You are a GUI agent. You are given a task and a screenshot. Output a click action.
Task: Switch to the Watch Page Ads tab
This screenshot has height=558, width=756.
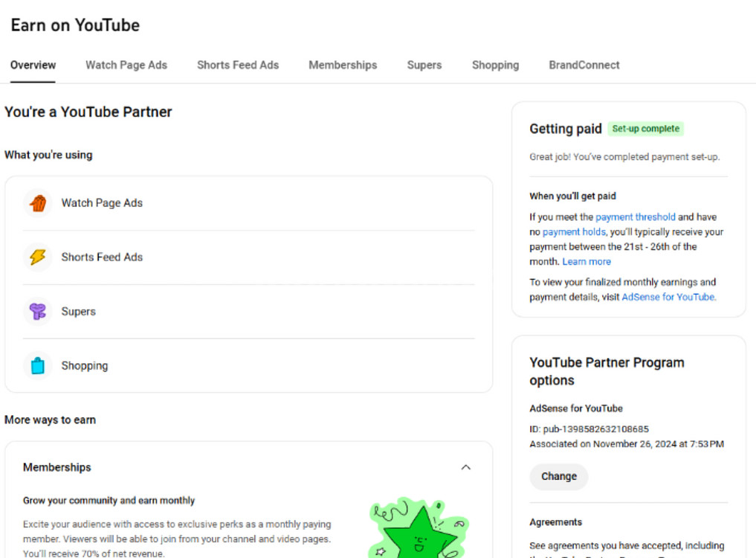coord(126,65)
